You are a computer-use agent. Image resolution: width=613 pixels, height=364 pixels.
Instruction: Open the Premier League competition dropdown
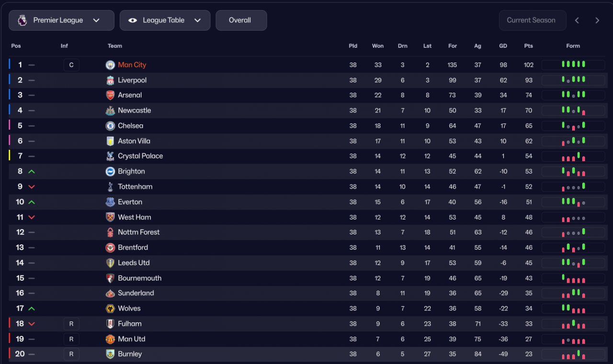click(61, 21)
